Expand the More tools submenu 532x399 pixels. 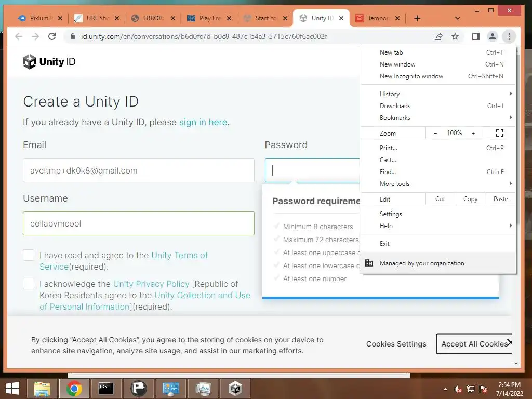[x=437, y=183]
